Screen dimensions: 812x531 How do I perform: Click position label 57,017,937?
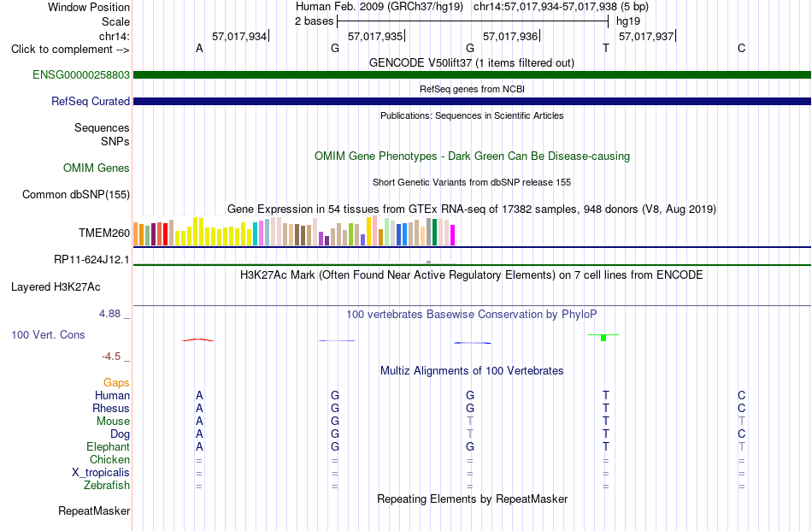[x=646, y=36]
